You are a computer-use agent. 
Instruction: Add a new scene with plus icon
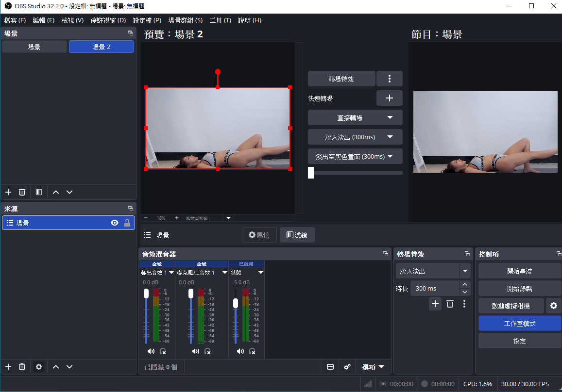click(x=8, y=192)
